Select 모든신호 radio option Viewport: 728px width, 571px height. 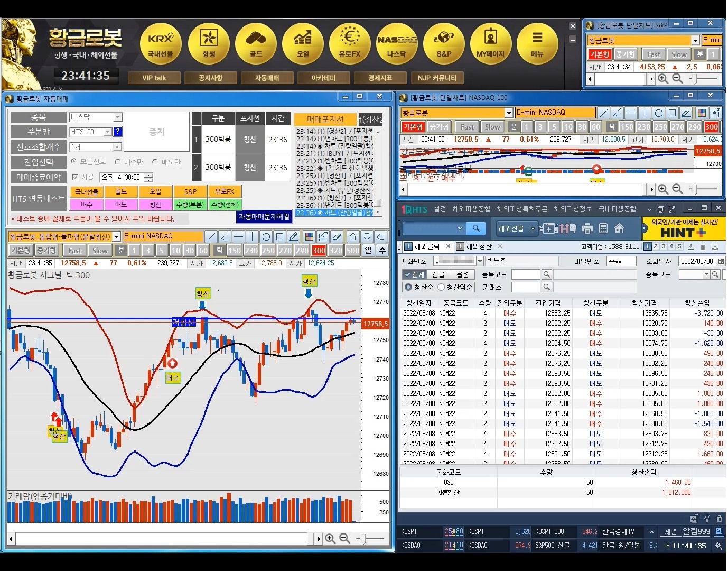pos(74,161)
